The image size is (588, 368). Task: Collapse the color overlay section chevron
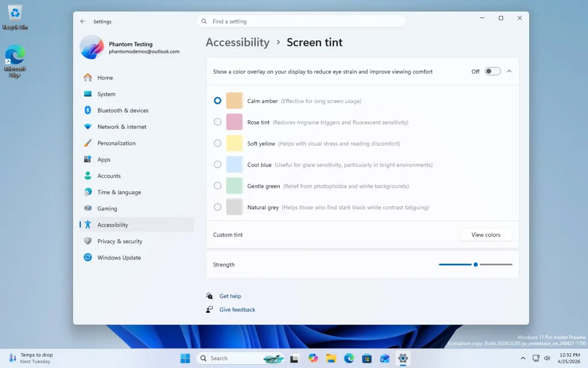tap(509, 71)
